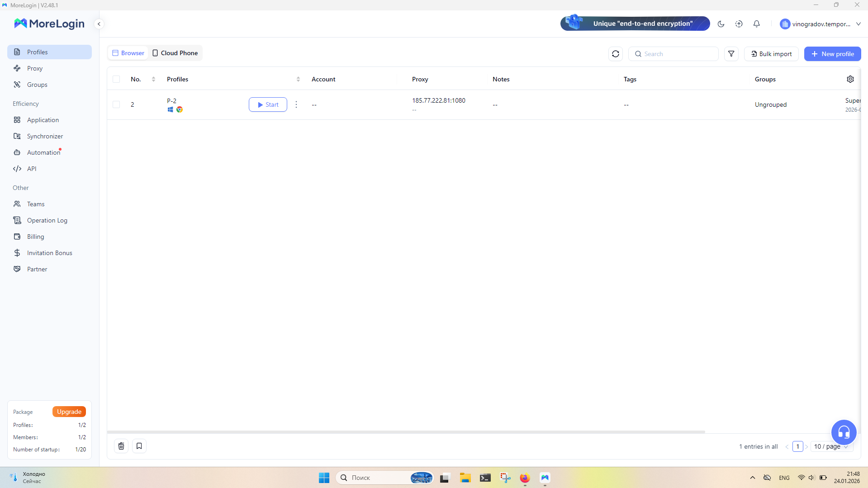Tick the checkbox for profile P-2
This screenshot has height=488, width=868.
[116, 104]
